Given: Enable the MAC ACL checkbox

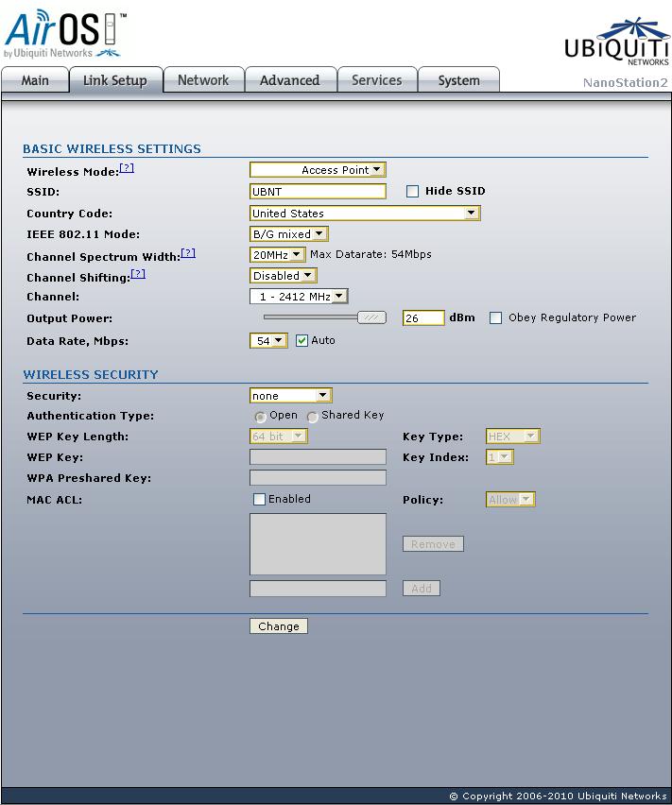Looking at the screenshot, I should tap(259, 499).
